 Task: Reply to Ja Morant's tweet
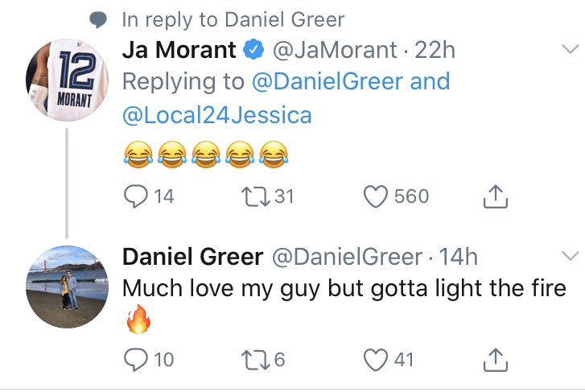coord(136,196)
